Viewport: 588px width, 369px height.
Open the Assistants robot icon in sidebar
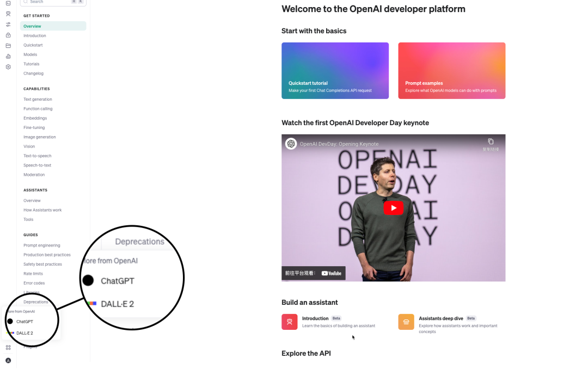8,14
